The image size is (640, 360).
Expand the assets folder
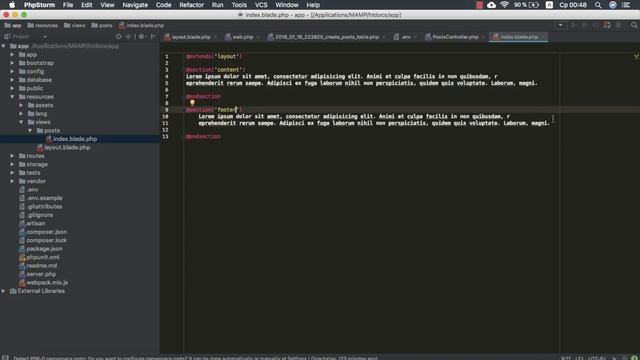pos(21,105)
